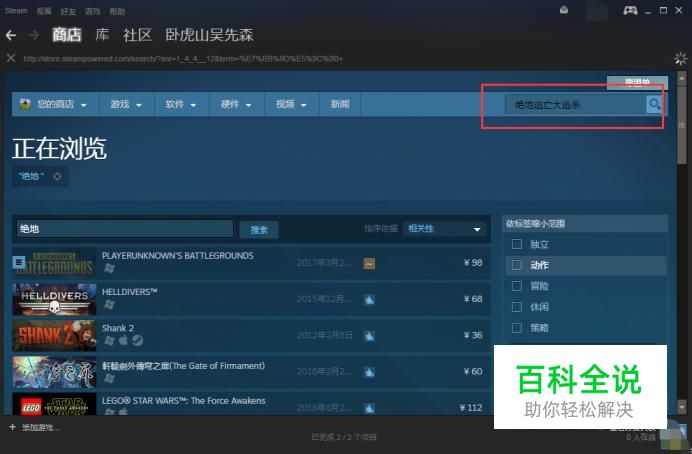This screenshot has width=692, height=454.
Task: Open Big Picture mode controller icon
Action: coord(630,10)
